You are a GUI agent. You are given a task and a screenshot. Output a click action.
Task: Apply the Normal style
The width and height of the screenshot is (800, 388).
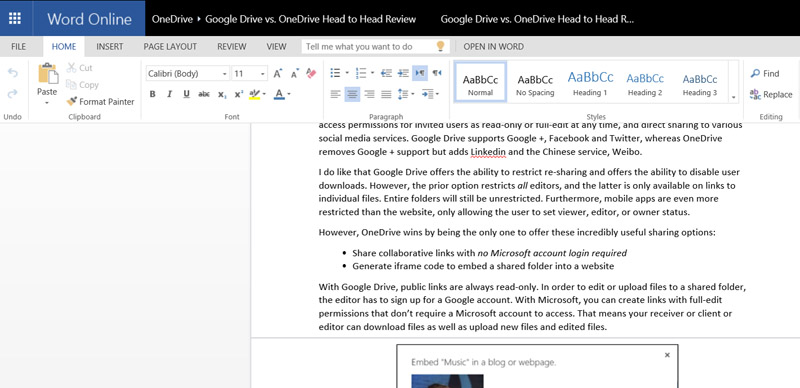480,82
